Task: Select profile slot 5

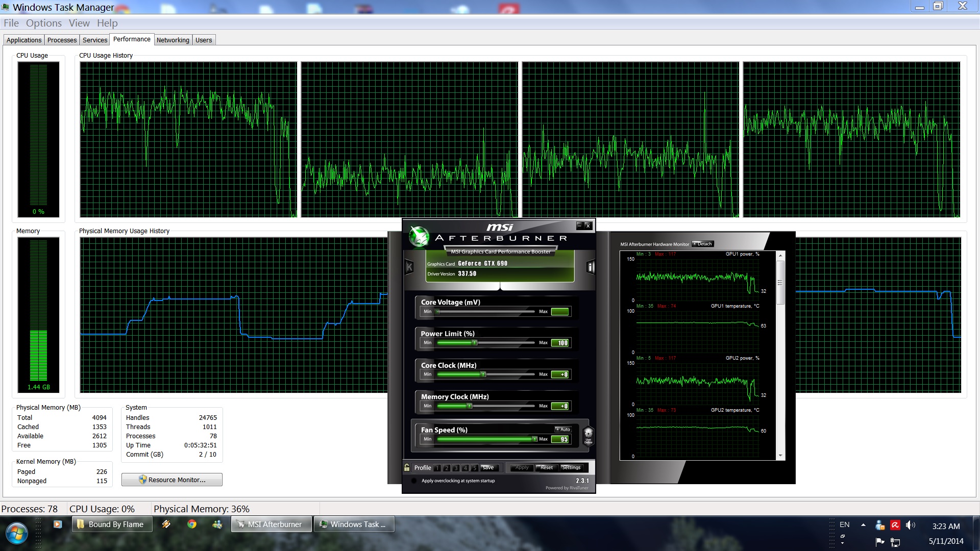Action: [474, 468]
